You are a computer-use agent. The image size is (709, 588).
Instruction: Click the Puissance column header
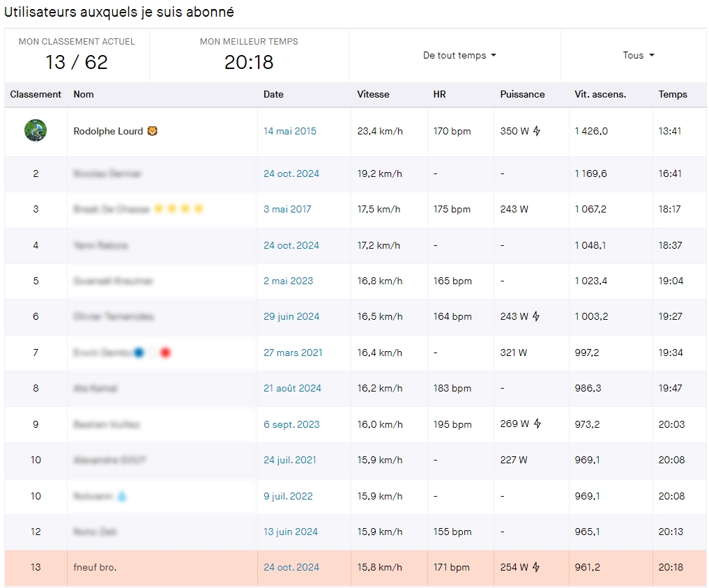tap(522, 94)
